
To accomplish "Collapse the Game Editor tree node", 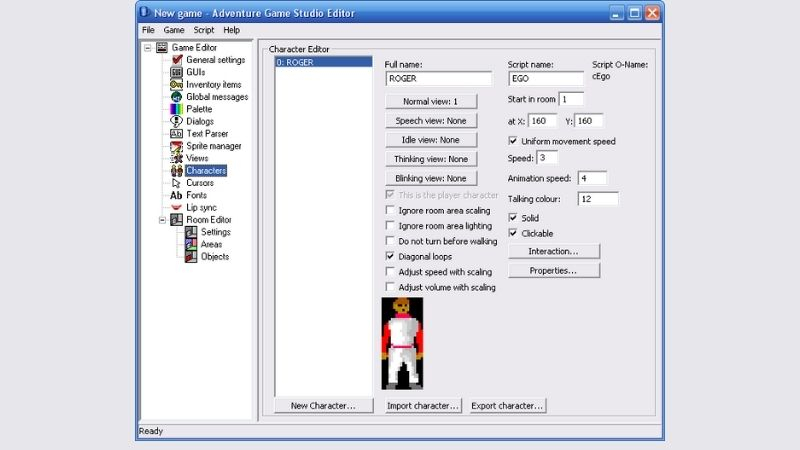I will click(147, 47).
